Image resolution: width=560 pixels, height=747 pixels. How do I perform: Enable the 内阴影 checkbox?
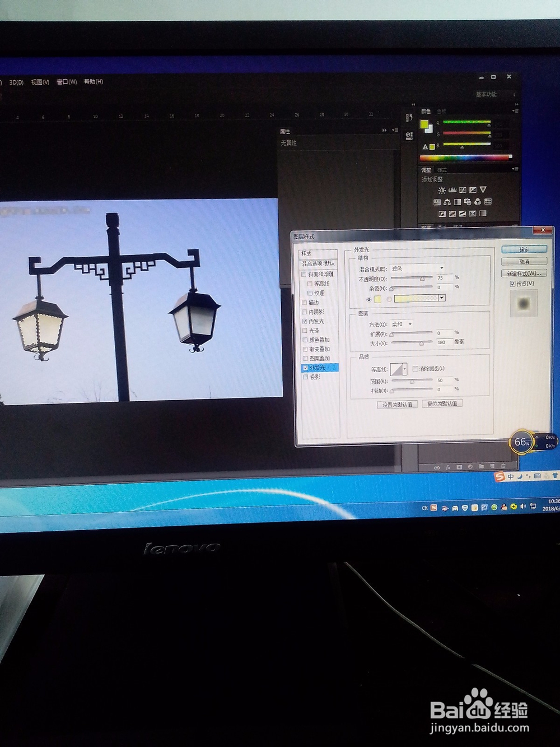coord(305,312)
